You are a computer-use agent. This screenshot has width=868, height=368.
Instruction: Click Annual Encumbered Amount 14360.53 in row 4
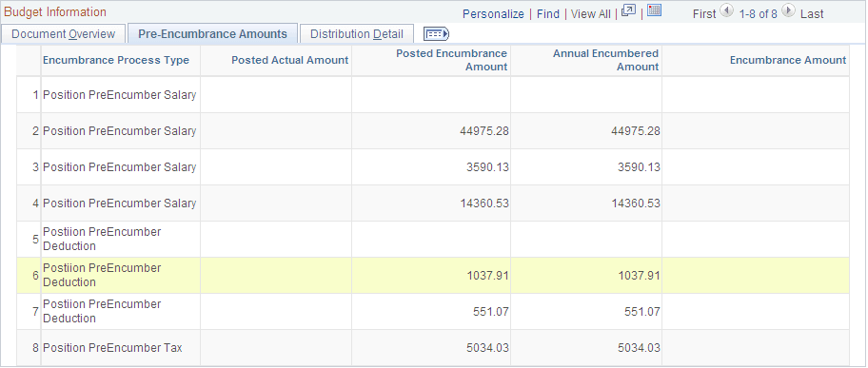(x=636, y=203)
